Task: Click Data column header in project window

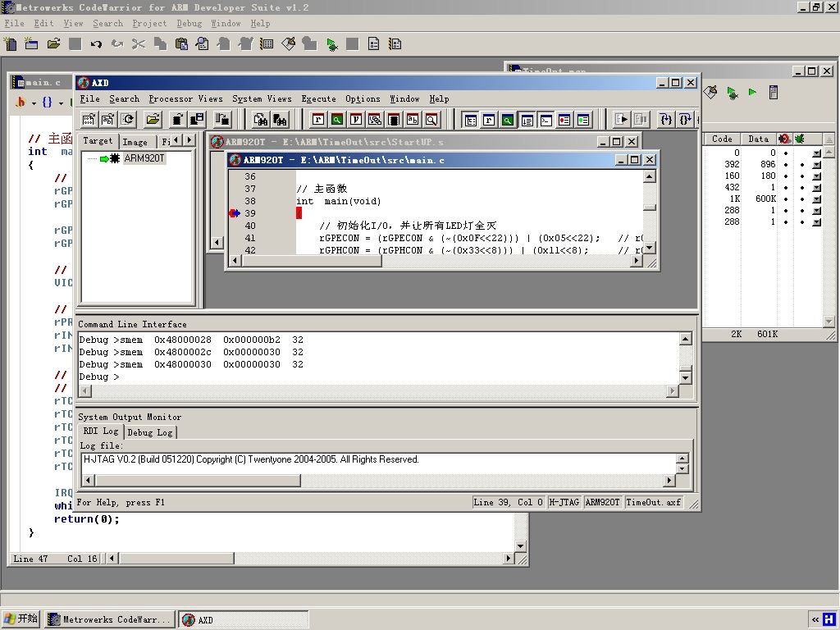Action: pyautogui.click(x=759, y=139)
